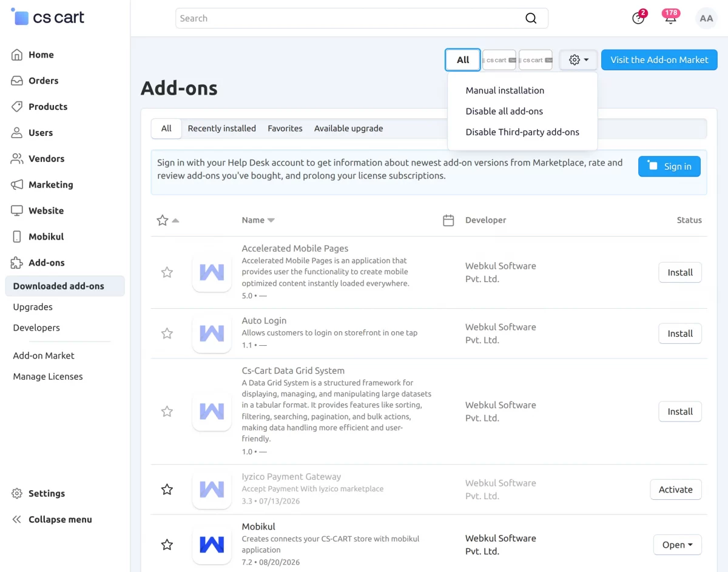Favorite the Cs-Cart Data Grid System star
Image resolution: width=728 pixels, height=572 pixels.
pos(167,411)
